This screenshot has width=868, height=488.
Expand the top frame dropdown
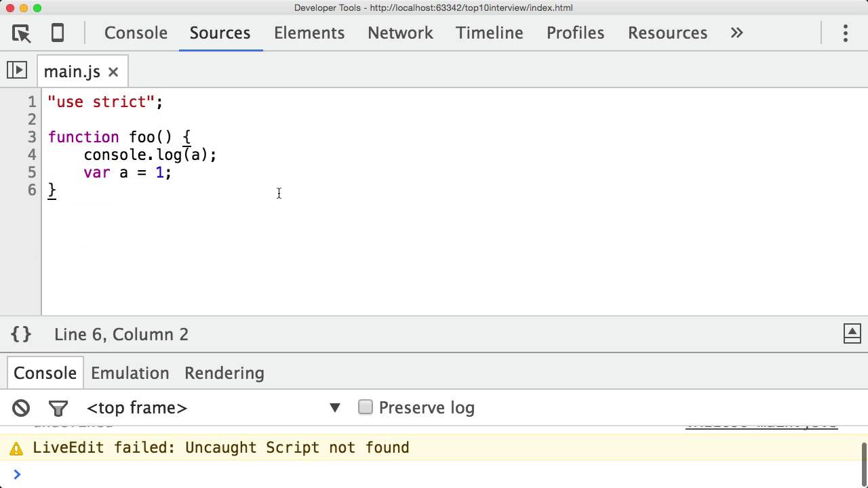334,408
